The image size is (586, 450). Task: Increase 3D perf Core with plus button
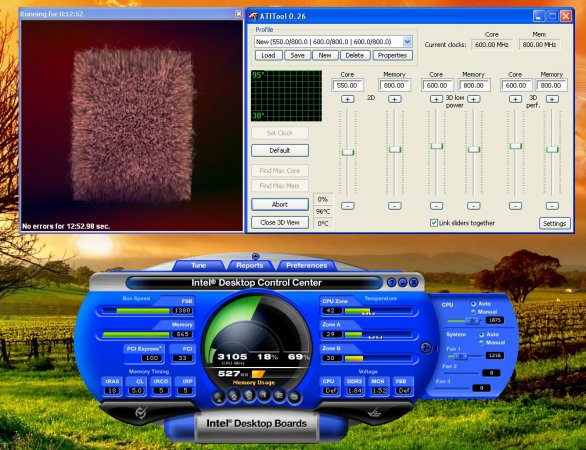click(515, 99)
